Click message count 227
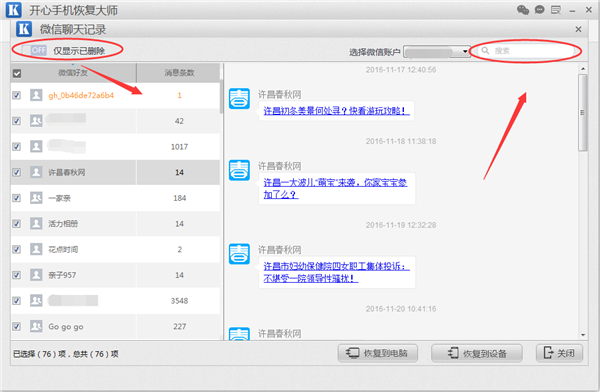This screenshot has width=600, height=392. point(179,326)
